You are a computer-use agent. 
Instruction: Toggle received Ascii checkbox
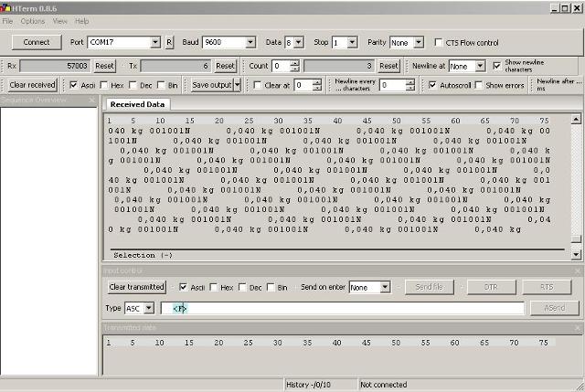tap(73, 85)
